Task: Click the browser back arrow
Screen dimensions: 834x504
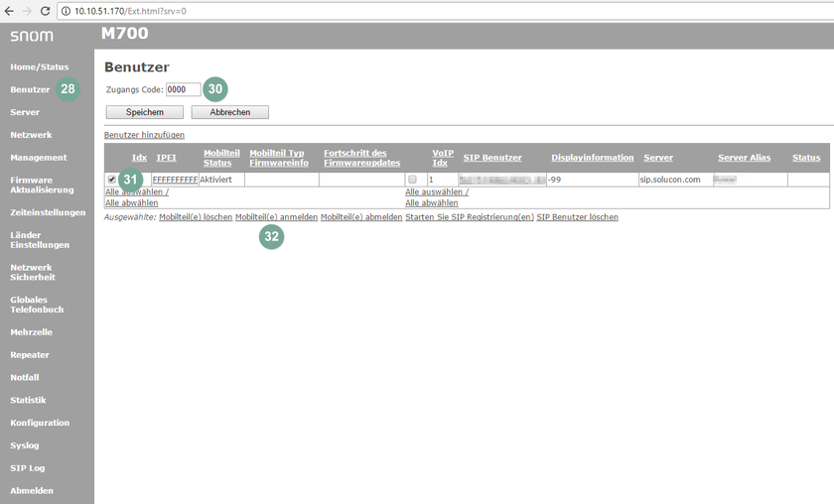Action: (9, 11)
